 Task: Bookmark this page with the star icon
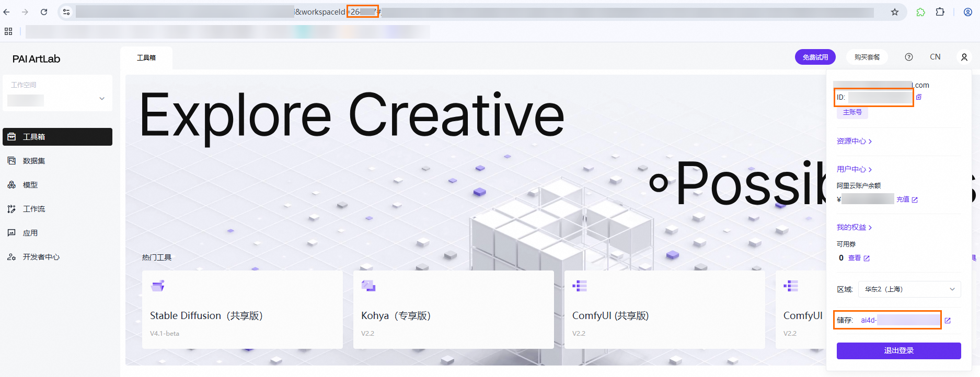click(895, 11)
